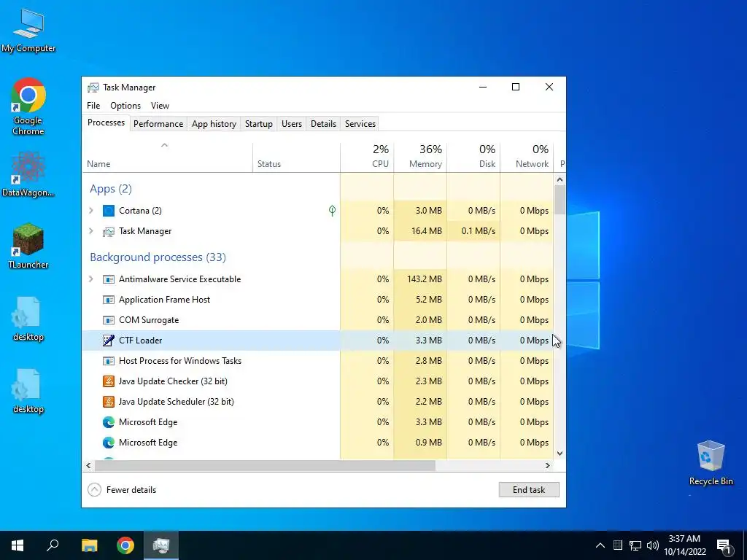Switch to the Users tab
747x560 pixels.
(x=292, y=124)
